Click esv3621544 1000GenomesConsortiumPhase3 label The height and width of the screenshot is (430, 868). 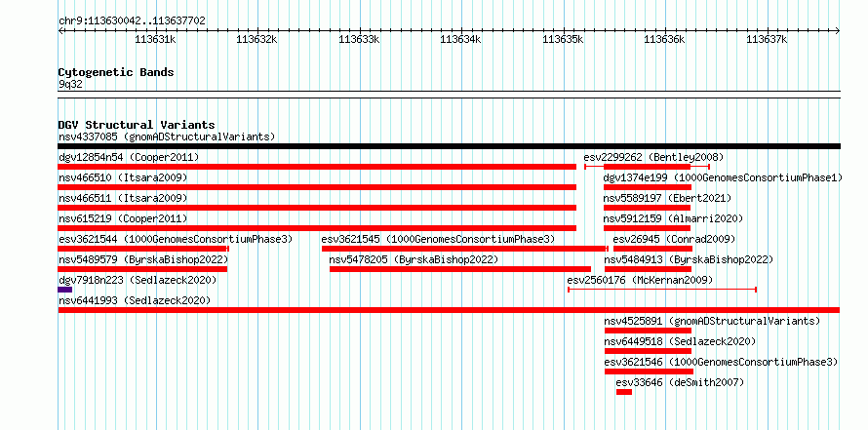[x=176, y=239]
